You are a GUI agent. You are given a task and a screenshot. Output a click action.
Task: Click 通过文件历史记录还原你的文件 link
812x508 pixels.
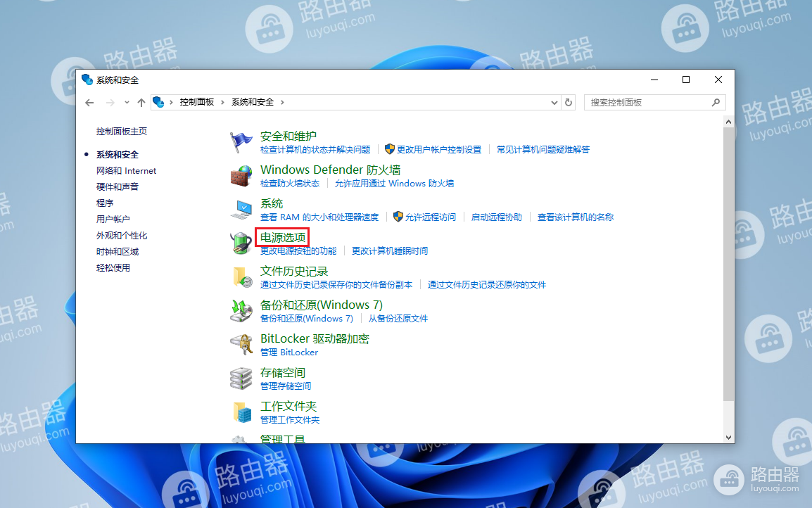coord(487,285)
